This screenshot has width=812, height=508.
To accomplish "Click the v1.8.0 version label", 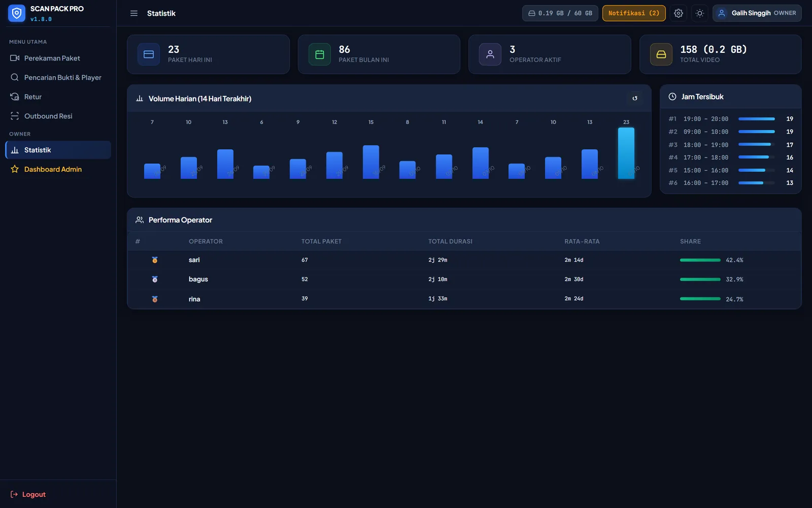I will [41, 19].
